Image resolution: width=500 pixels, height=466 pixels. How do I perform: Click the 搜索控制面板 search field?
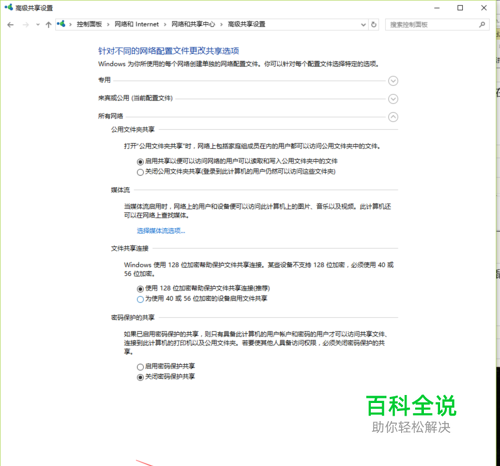(x=437, y=25)
